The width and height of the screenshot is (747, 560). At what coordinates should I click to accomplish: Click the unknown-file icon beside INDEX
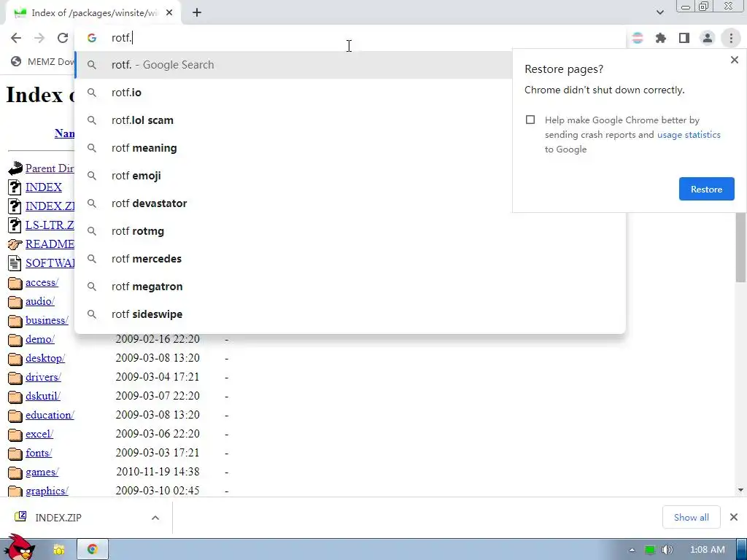[15, 187]
